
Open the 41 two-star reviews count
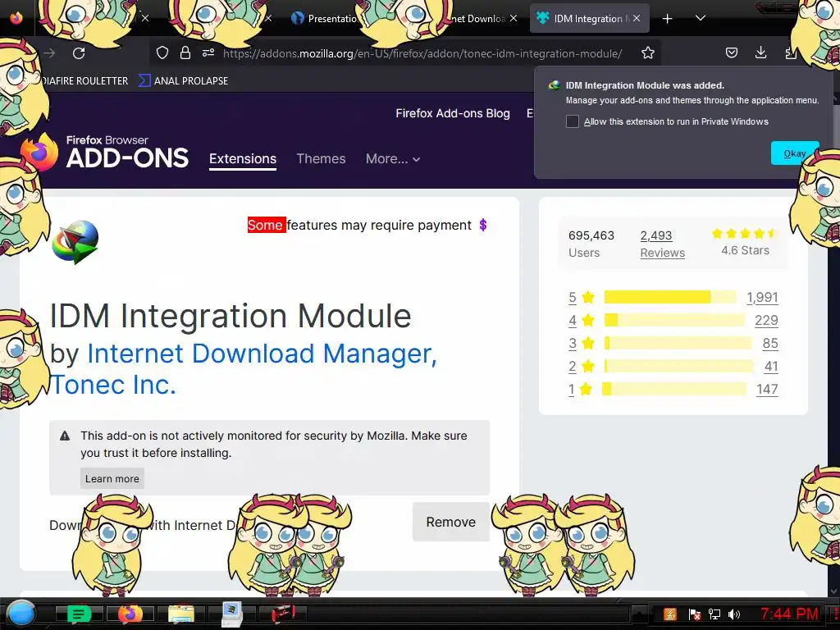[771, 367]
